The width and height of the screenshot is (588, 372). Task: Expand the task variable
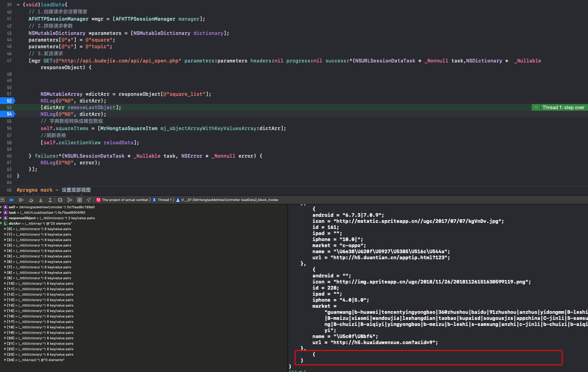[x=2, y=213]
